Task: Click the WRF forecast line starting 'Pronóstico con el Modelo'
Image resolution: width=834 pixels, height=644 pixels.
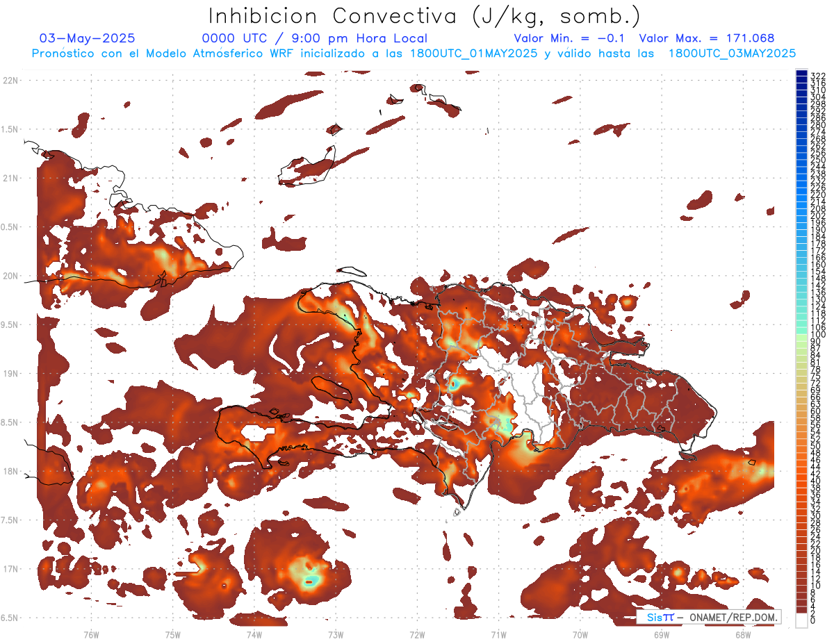Action: click(414, 53)
